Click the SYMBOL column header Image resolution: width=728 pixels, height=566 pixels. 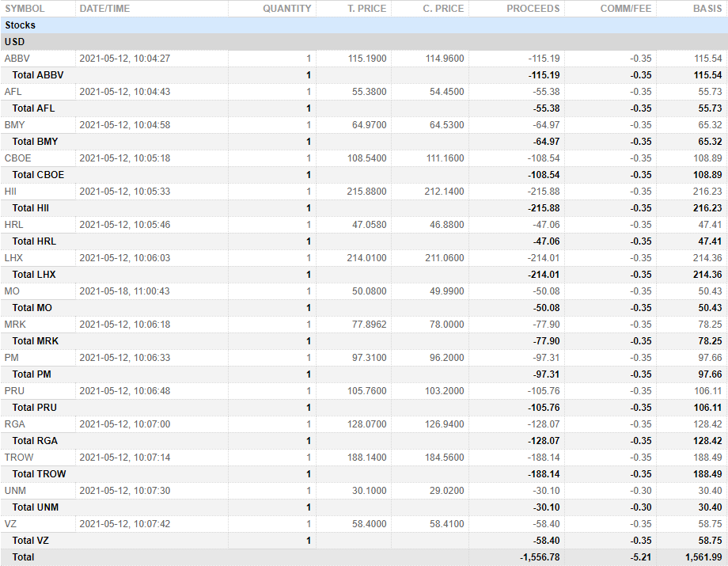pyautogui.click(x=25, y=9)
